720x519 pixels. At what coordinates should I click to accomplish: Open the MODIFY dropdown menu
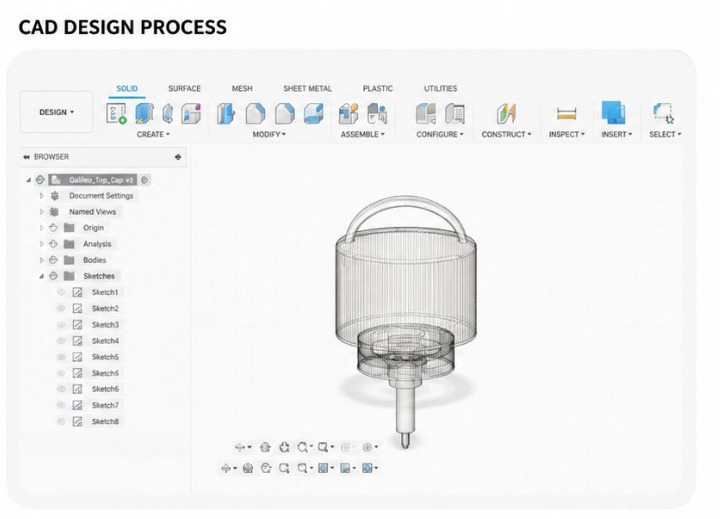coord(269,135)
